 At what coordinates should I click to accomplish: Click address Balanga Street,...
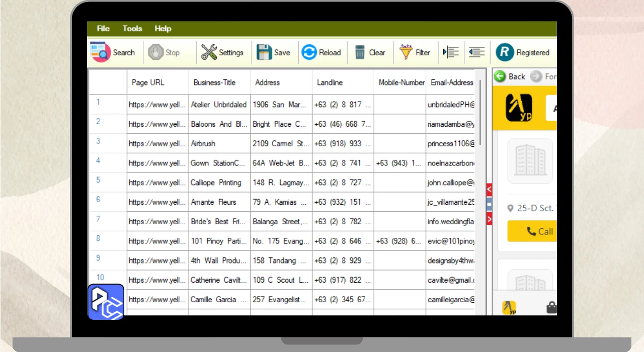tap(281, 221)
